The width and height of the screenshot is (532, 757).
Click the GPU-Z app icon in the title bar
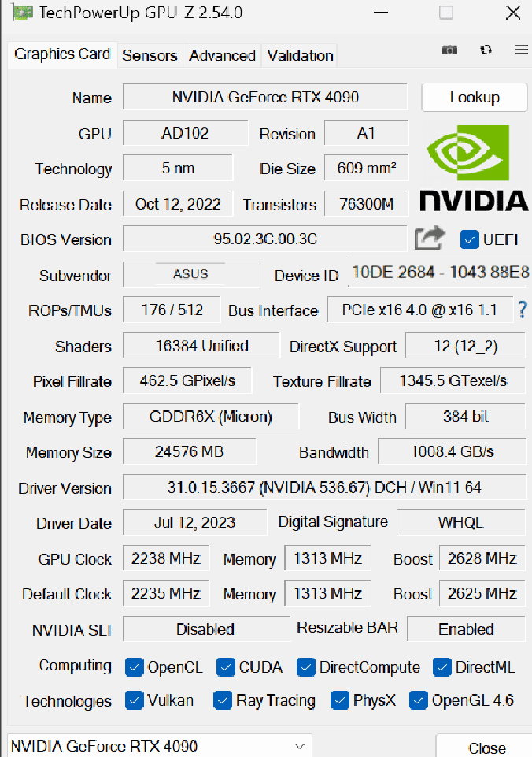23,13
